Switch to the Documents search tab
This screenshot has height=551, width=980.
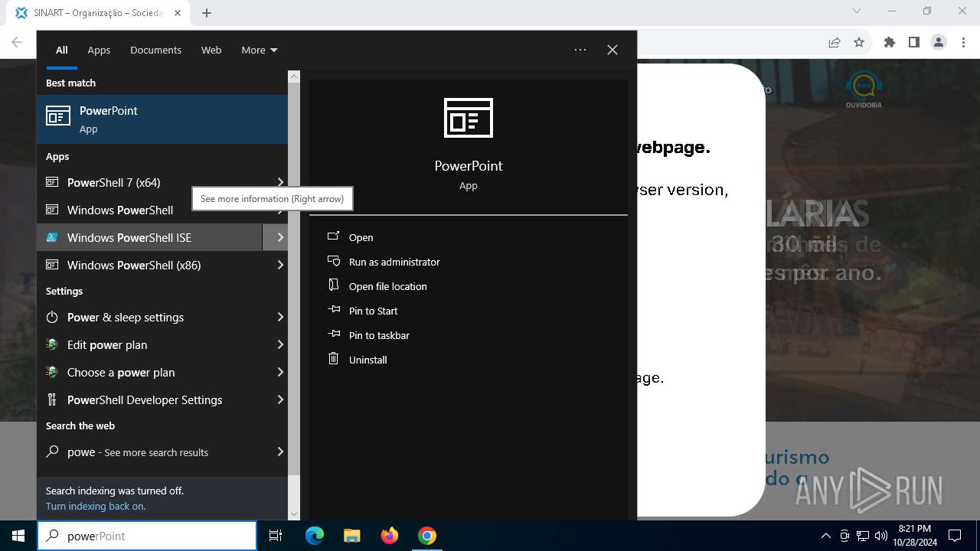(155, 50)
